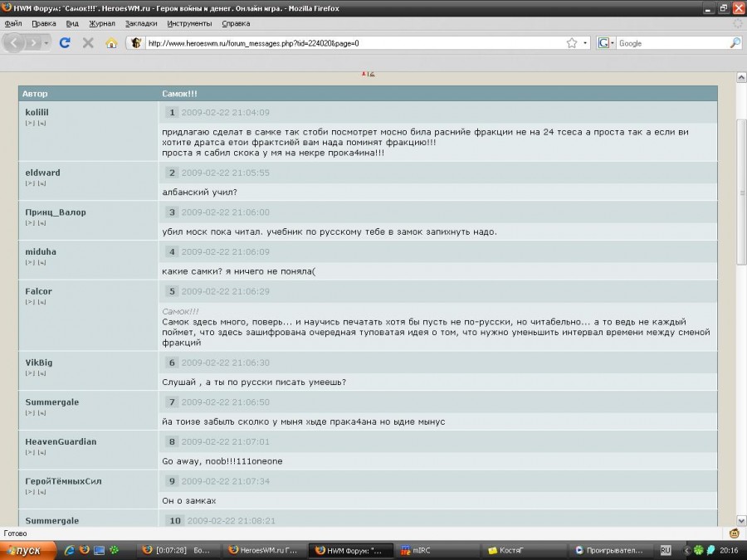
Task: Open the profile of user Falcor
Action: coord(38,291)
